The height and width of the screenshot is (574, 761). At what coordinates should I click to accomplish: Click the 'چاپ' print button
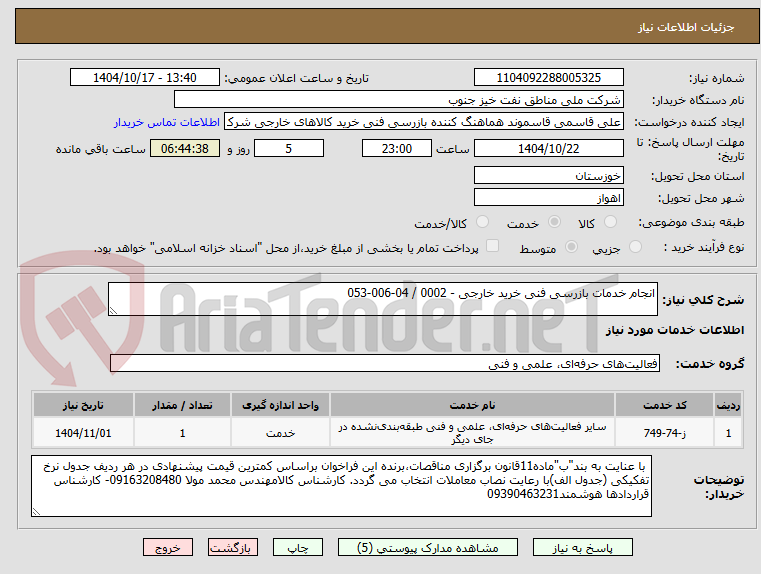coord(298,547)
